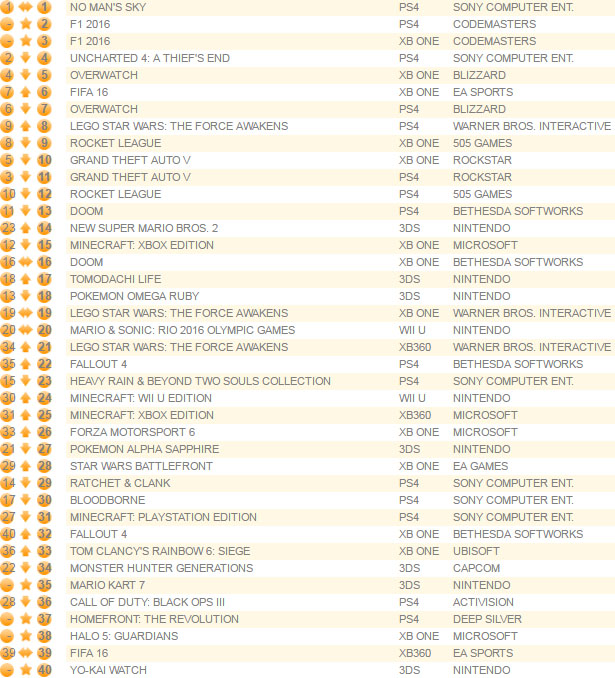615x678 pixels.
Task: Click the rank 36 badge for Call of Duty
Action: click(x=44, y=601)
